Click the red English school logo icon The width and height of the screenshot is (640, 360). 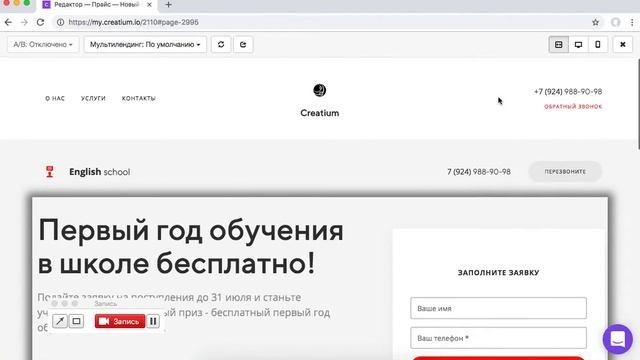50,172
